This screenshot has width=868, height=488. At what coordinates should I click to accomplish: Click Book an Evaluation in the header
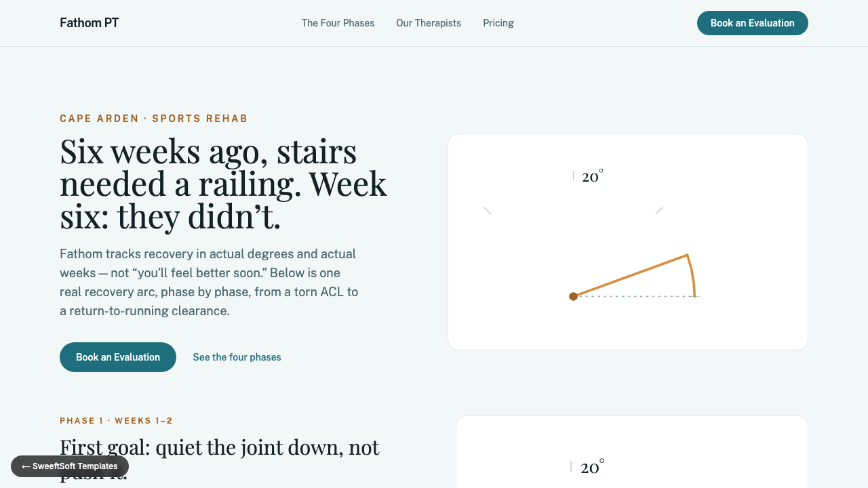(x=753, y=23)
